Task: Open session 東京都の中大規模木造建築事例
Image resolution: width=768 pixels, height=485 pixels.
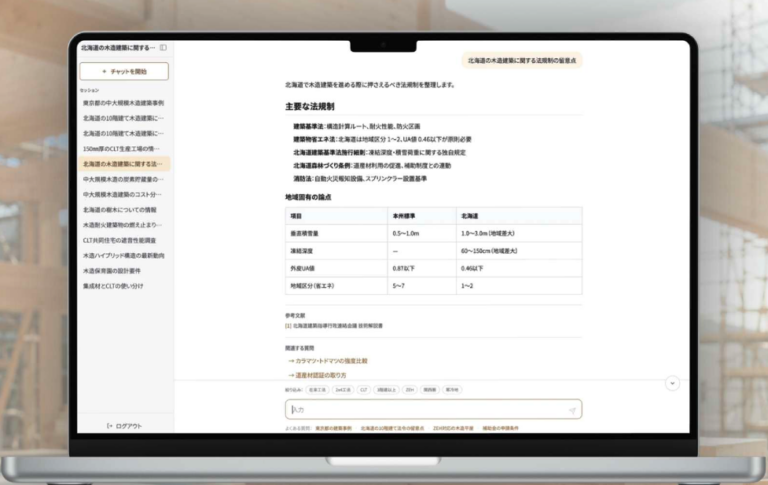Action: pos(123,103)
